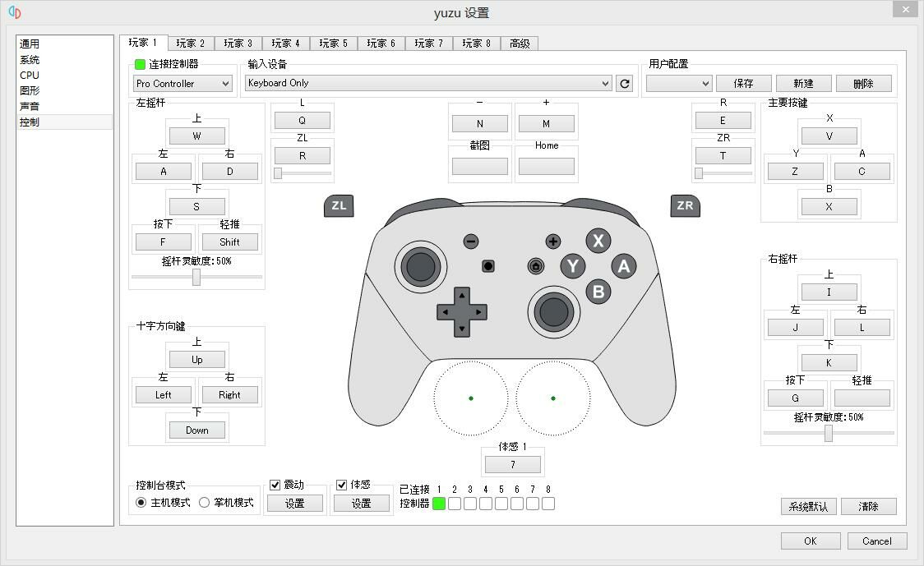Open the Pro Controller type dropdown

[182, 84]
